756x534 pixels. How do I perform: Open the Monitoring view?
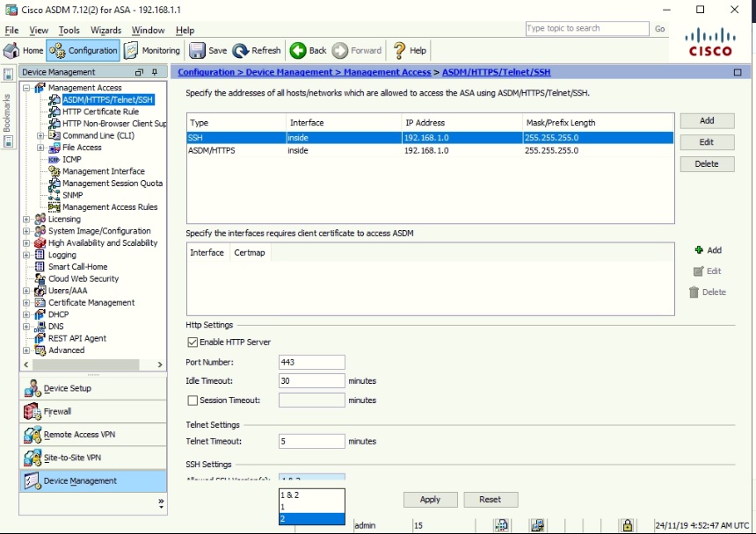click(151, 51)
